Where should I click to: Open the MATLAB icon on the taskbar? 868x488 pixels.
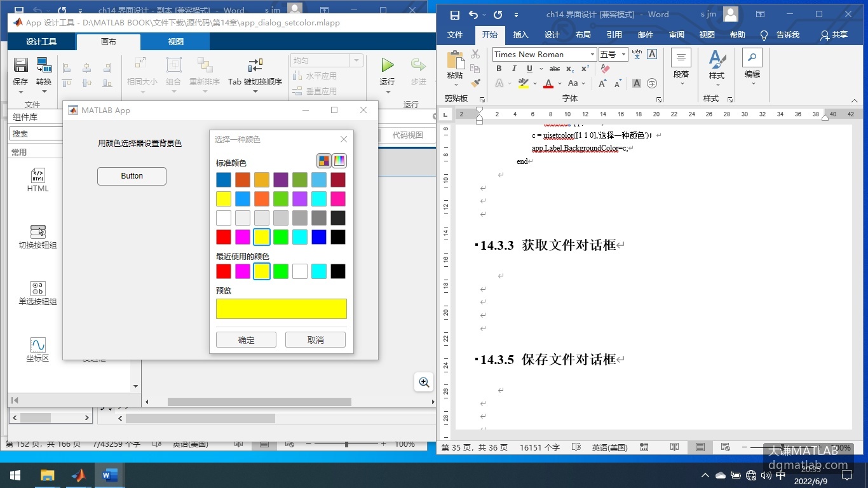point(79,475)
